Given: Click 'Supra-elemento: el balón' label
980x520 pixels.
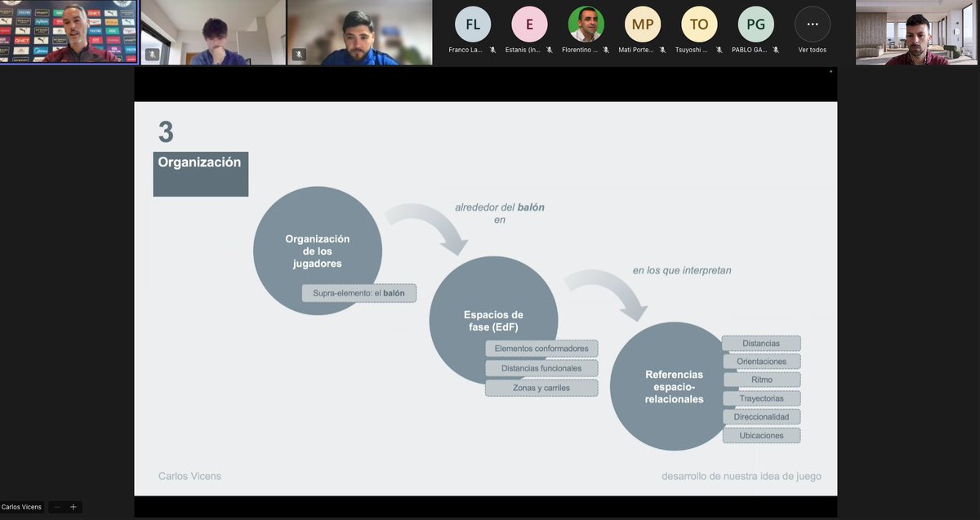Looking at the screenshot, I should click(x=359, y=292).
